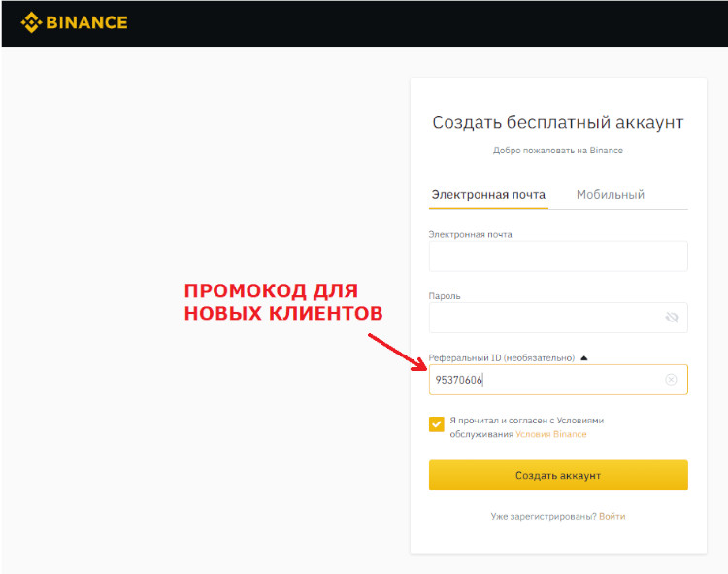Image resolution: width=728 pixels, height=574 pixels.
Task: Clear the referral ID with X icon
Action: point(671,380)
